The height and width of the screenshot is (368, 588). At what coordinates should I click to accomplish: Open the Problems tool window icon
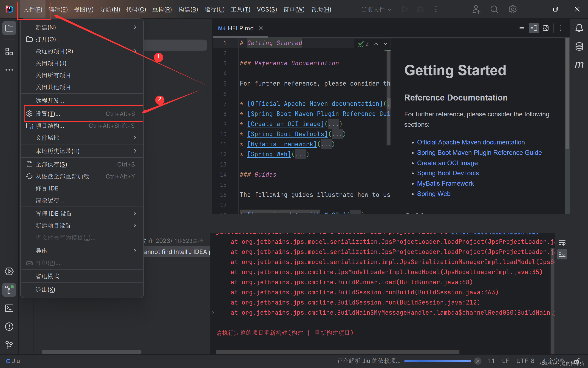coord(9,326)
